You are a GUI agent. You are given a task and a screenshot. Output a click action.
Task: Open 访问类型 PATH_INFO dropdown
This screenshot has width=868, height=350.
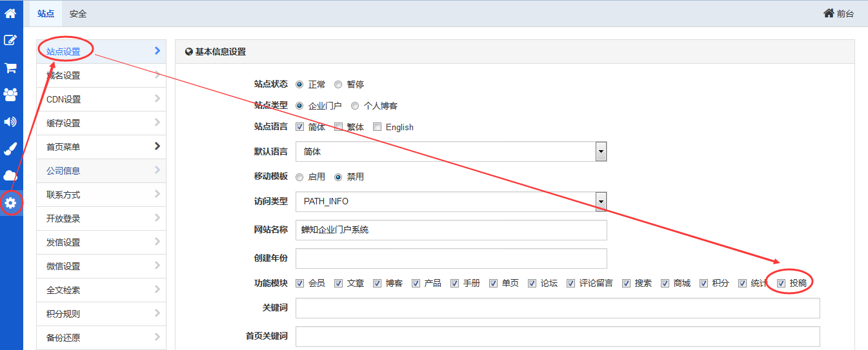pos(451,201)
